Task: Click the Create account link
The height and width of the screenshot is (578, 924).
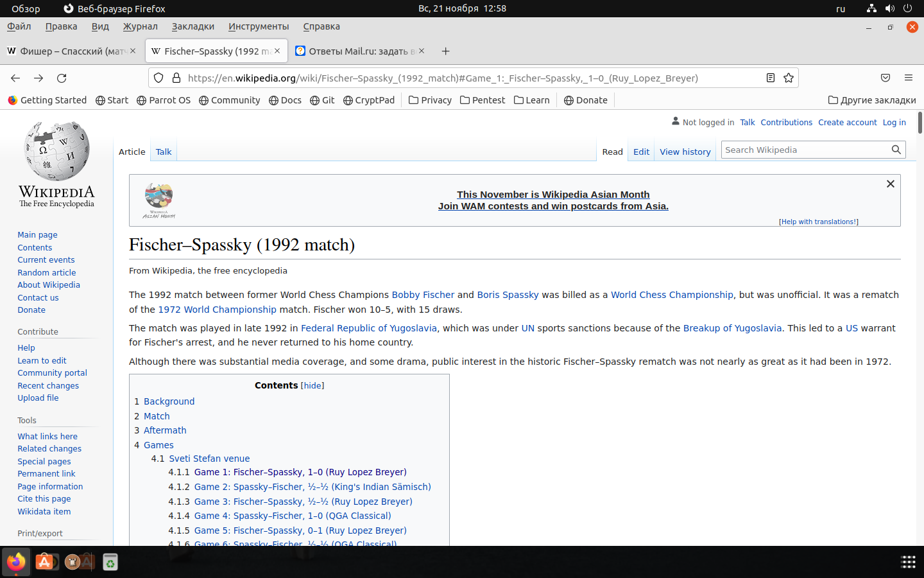Action: pyautogui.click(x=847, y=122)
